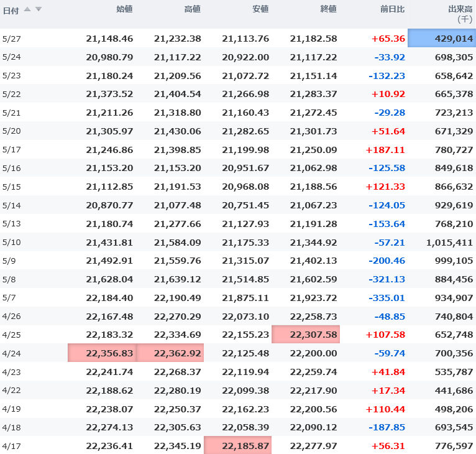
Task: Sort dates ascending with the up arrow
Action: (27, 9)
